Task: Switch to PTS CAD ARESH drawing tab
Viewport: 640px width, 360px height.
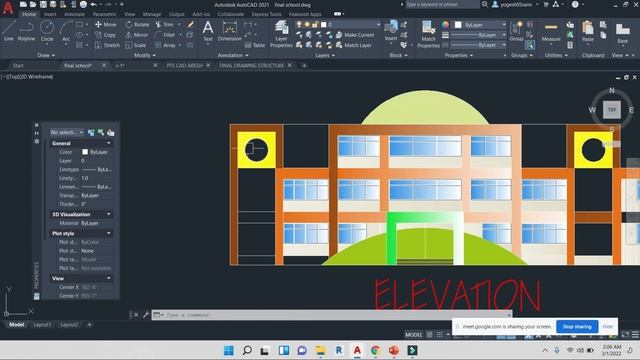Action: pyautogui.click(x=184, y=65)
